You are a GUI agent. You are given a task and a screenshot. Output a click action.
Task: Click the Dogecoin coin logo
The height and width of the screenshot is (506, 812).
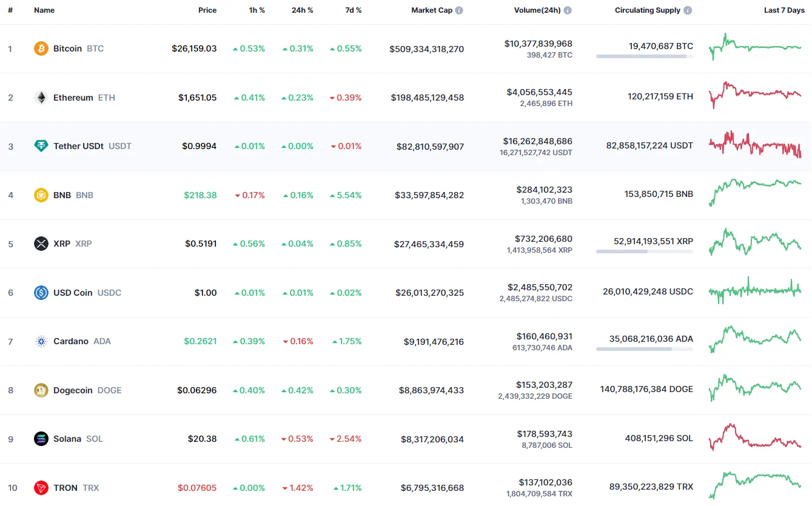tap(41, 390)
